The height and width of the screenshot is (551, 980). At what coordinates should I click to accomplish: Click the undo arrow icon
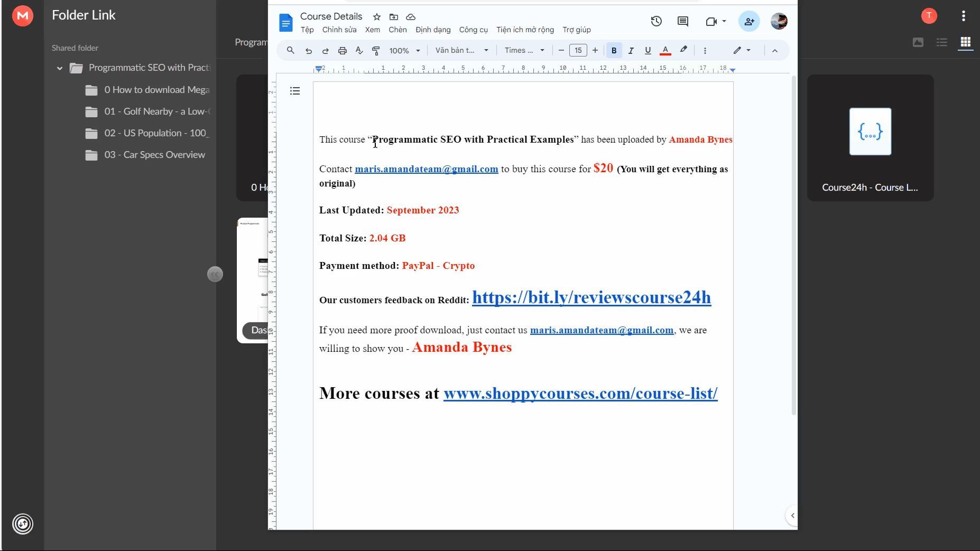308,51
